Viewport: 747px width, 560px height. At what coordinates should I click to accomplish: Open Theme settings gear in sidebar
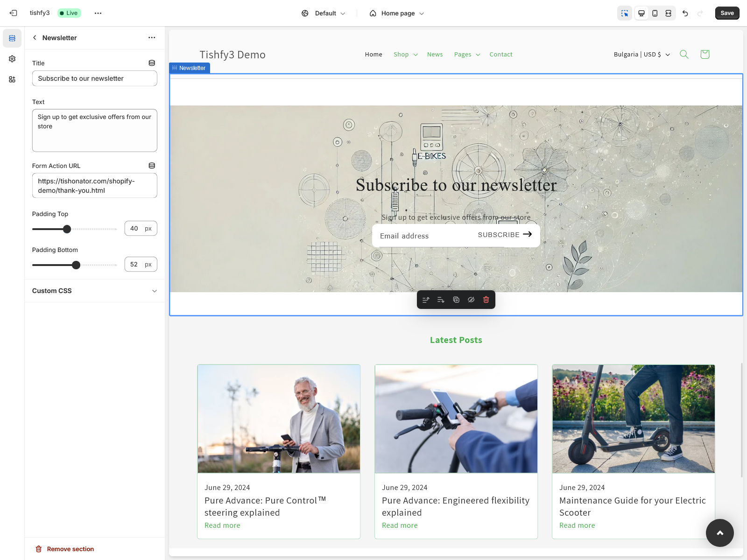click(x=12, y=59)
